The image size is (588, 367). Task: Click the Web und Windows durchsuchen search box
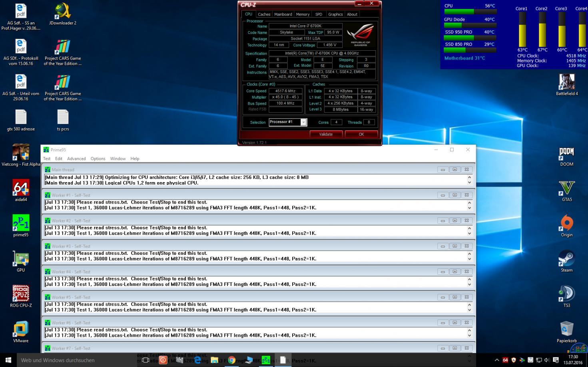[76, 360]
